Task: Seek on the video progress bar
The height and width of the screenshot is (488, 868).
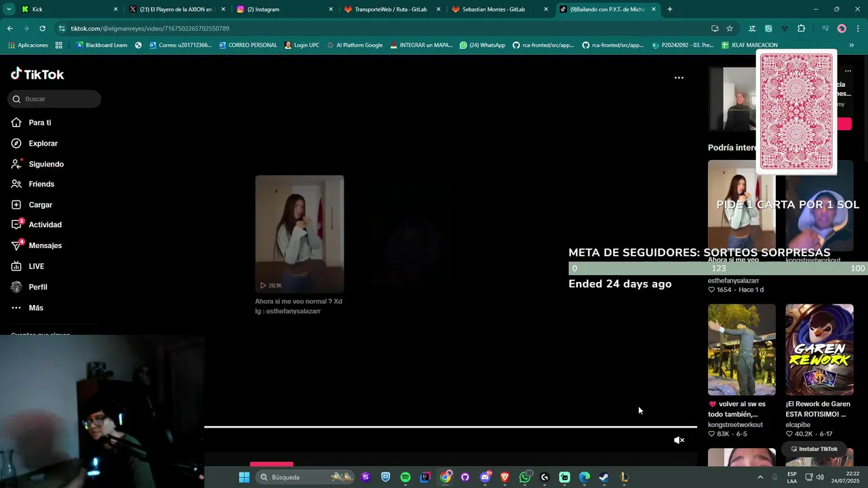Action: [450, 427]
